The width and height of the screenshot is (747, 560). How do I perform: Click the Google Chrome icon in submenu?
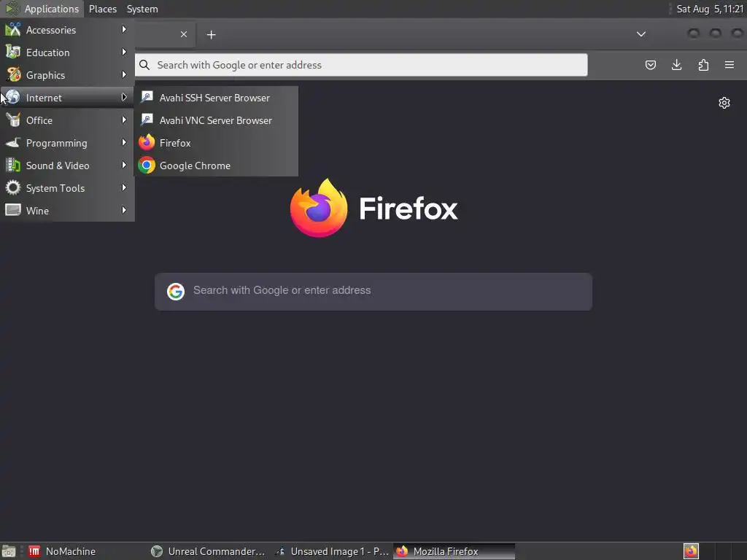[x=147, y=166]
